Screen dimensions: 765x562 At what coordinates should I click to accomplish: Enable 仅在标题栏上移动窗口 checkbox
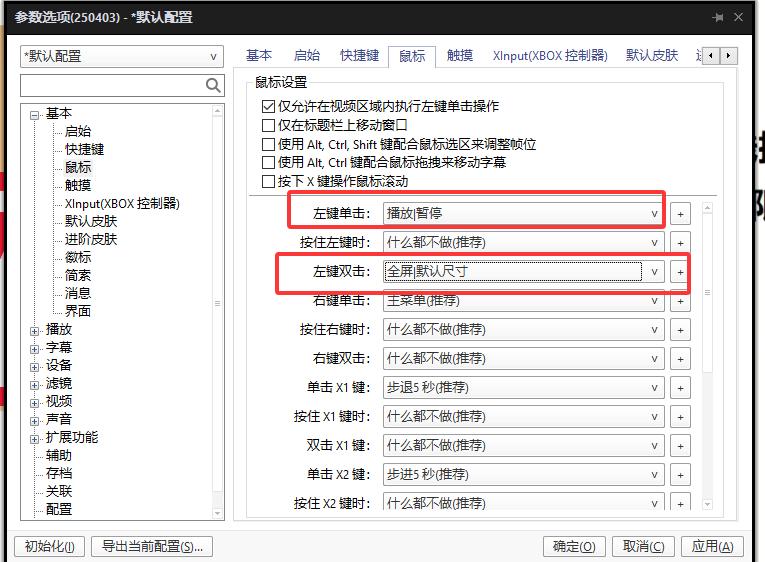click(x=268, y=125)
